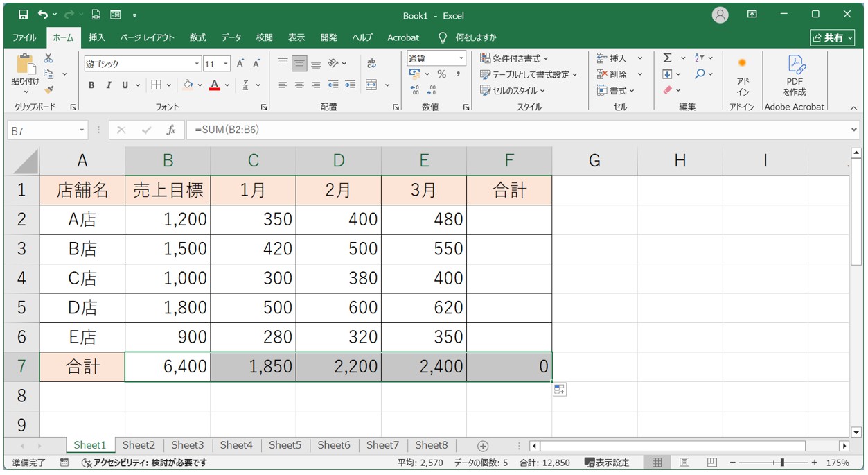Toggle center horizontal alignment
The width and height of the screenshot is (868, 475).
299,85
